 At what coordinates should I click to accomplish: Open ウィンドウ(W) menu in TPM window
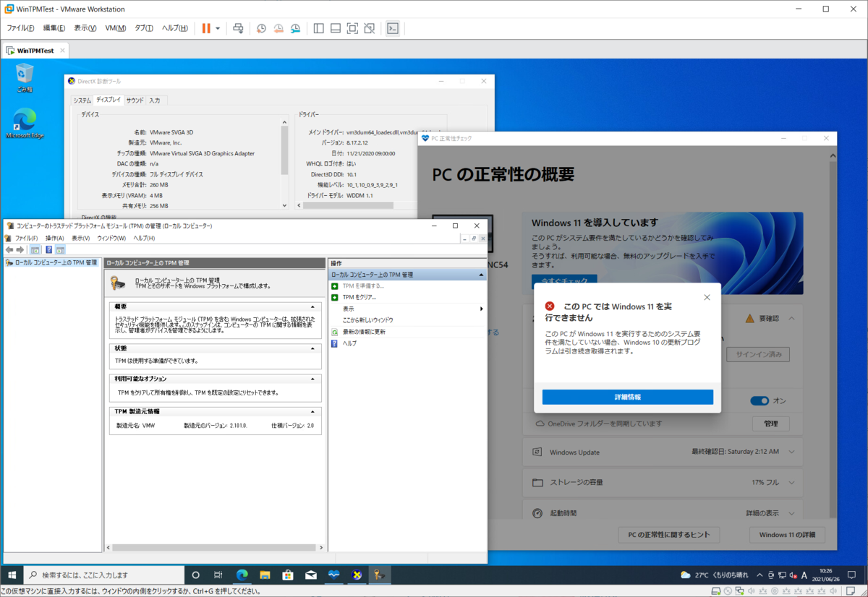coord(111,238)
